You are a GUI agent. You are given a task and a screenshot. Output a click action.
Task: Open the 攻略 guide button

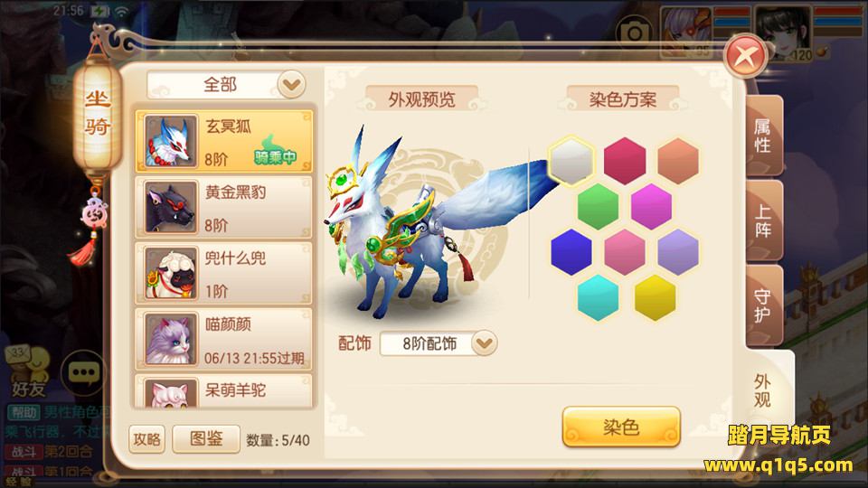146,439
